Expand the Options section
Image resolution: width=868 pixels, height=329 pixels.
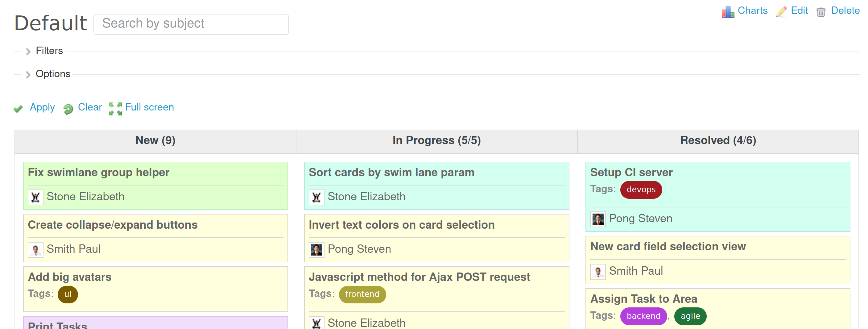pyautogui.click(x=53, y=74)
